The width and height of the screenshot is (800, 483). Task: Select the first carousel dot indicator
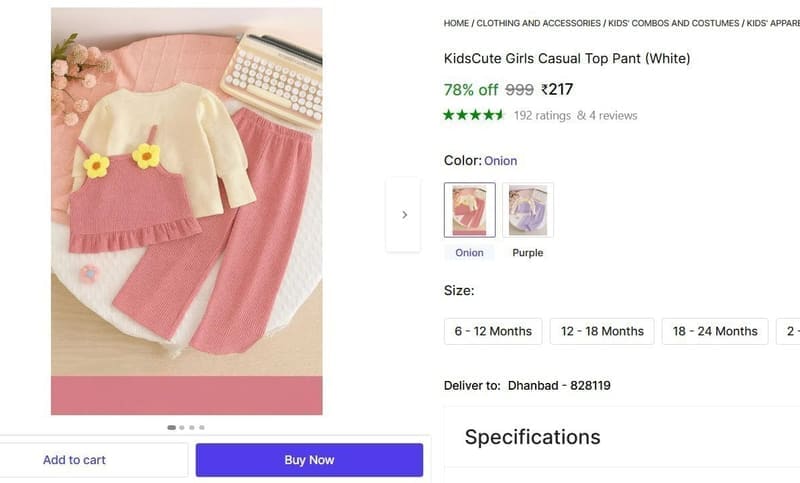click(171, 427)
